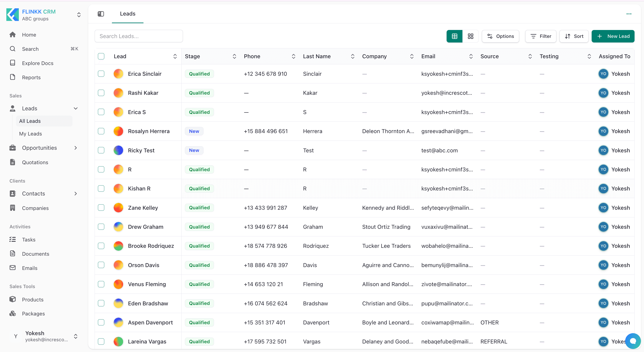Click the New stage badge for Rosalyn Herrera
Screen dimensions: 644x352
[x=194, y=131]
